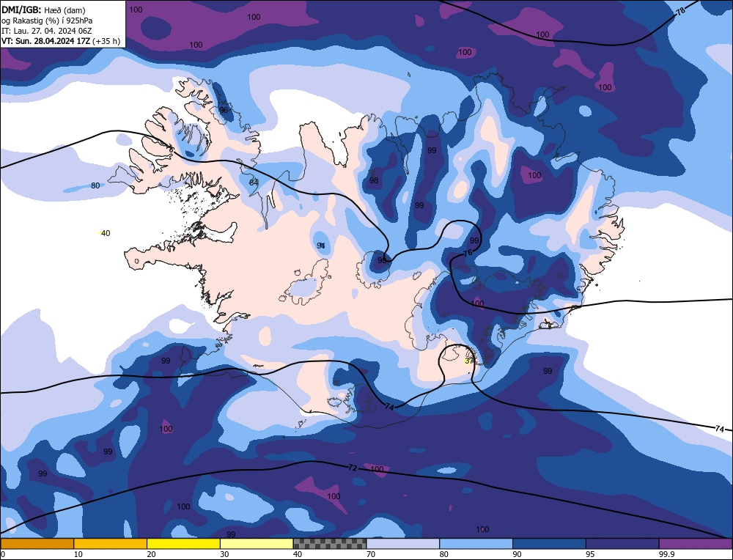The width and height of the screenshot is (733, 560).
Task: Select the purple 99.9+ legend swatch
Action: [696, 544]
